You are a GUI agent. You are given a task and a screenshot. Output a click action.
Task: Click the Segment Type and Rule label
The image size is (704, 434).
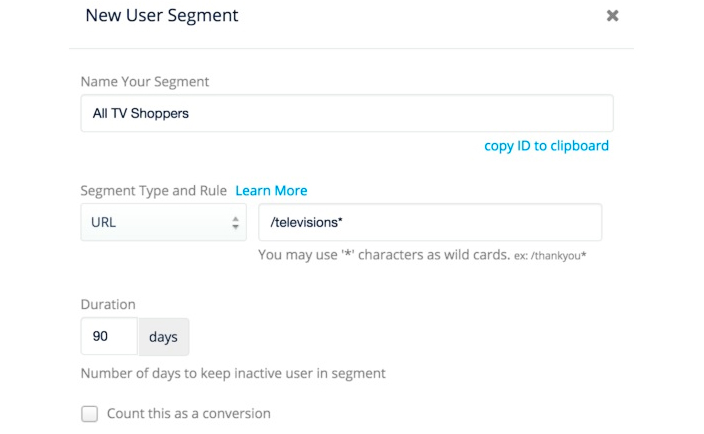(153, 190)
